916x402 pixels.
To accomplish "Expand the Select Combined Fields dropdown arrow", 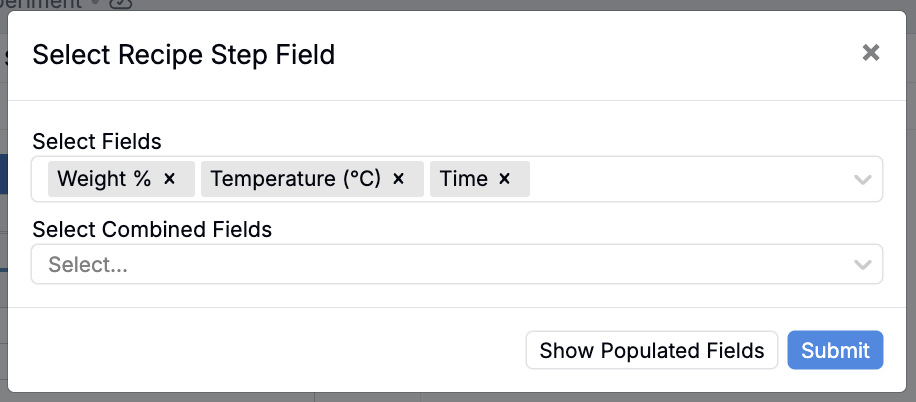I will tap(862, 265).
